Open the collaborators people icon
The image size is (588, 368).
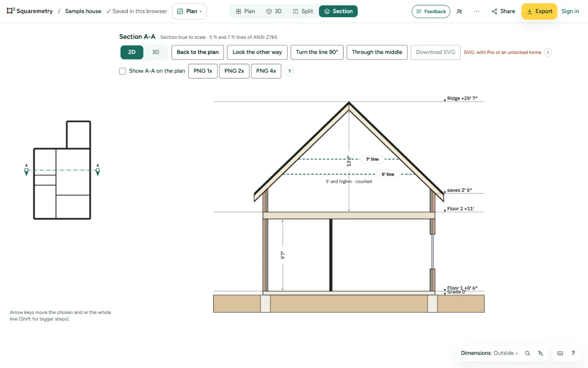pyautogui.click(x=459, y=11)
